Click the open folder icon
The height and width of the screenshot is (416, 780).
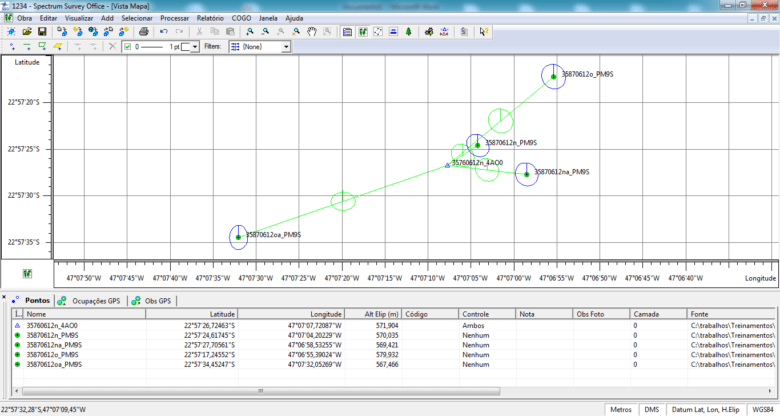click(x=26, y=32)
